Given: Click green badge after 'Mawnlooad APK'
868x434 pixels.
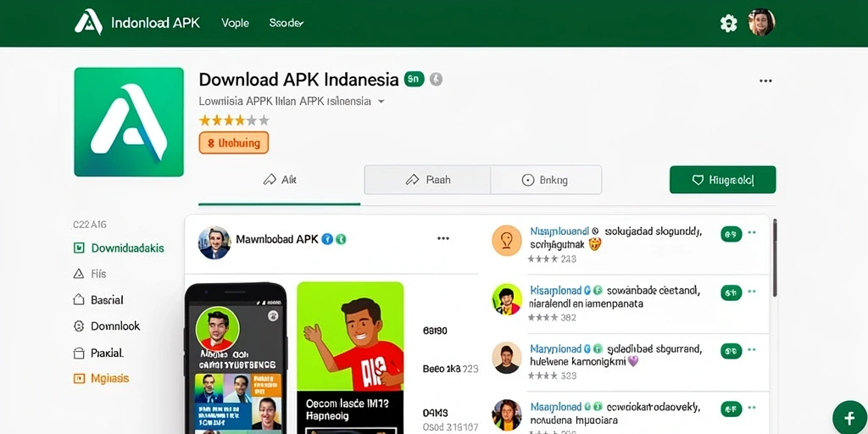Looking at the screenshot, I should pos(341,239).
